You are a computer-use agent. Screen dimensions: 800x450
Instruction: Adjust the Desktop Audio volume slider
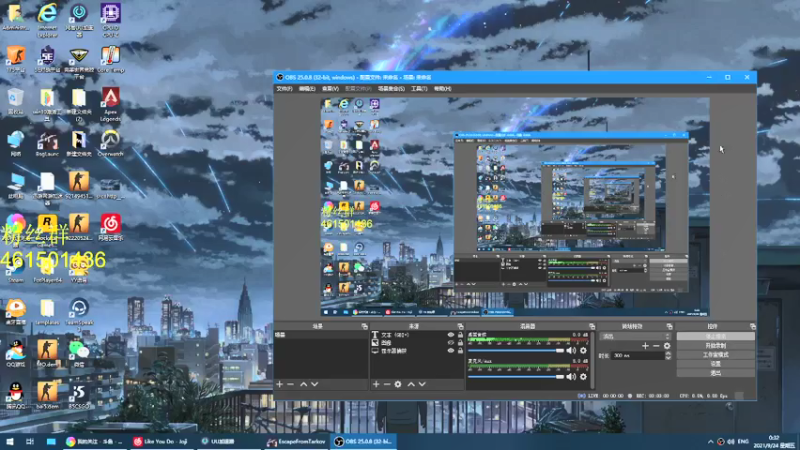pos(515,351)
